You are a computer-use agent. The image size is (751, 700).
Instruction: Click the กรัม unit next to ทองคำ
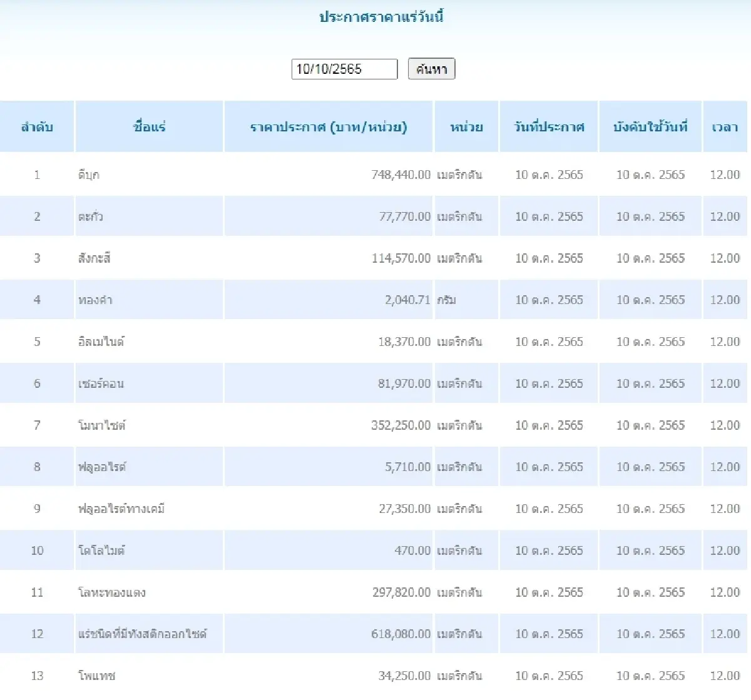(x=446, y=299)
